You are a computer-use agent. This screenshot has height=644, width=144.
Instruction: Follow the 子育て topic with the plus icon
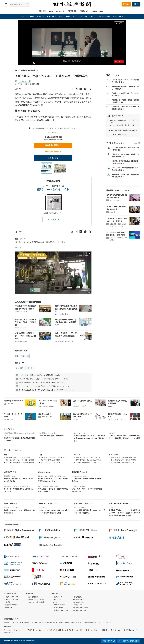[x=16, y=247]
